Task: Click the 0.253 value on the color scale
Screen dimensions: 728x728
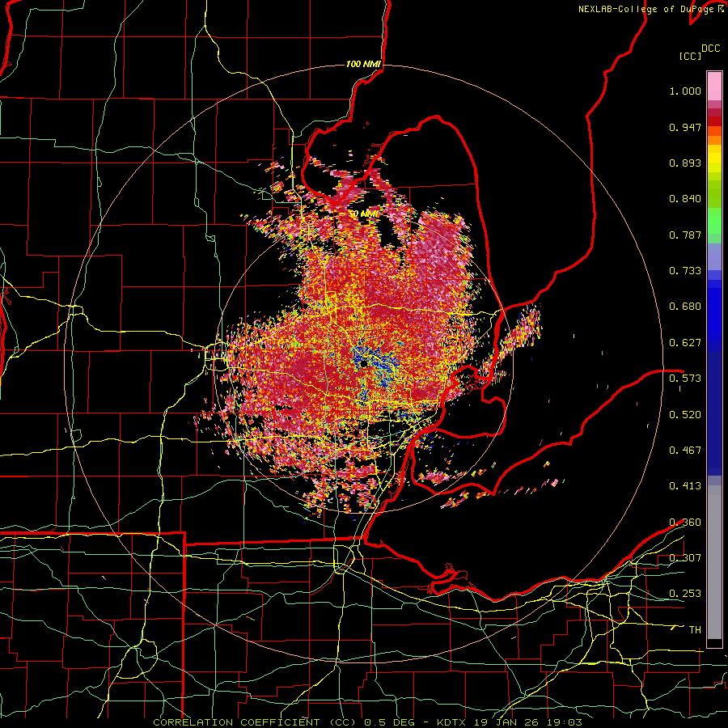Action: [685, 594]
